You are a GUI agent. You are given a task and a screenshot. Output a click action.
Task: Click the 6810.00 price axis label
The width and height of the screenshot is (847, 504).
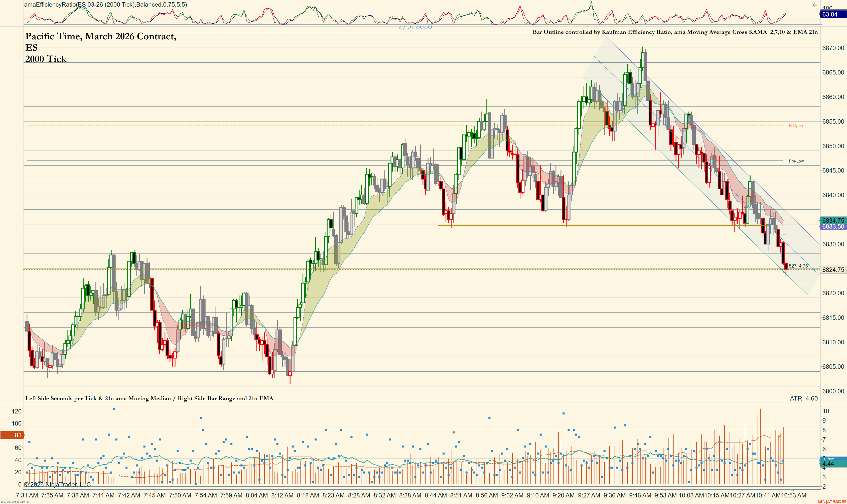(x=833, y=342)
